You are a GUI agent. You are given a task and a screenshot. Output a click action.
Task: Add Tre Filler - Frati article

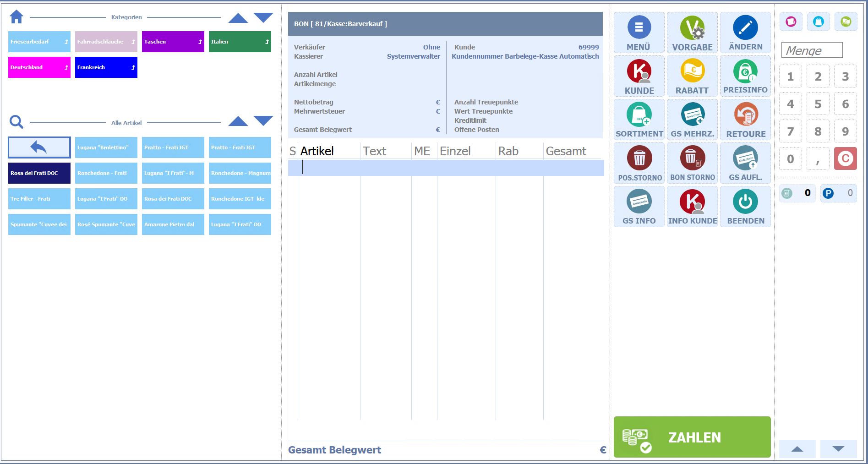[x=39, y=199]
